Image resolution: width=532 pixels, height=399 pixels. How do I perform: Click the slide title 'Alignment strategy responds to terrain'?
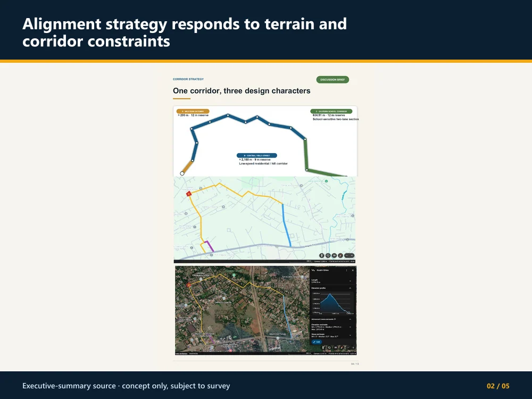click(x=185, y=32)
